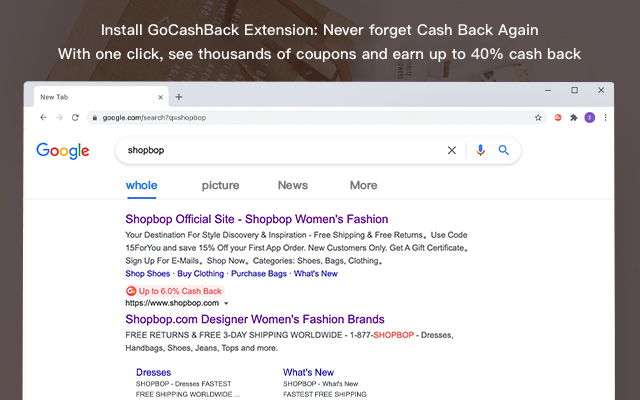The width and height of the screenshot is (640, 400).
Task: Open the Extensions puzzle icon
Action: pos(574,117)
